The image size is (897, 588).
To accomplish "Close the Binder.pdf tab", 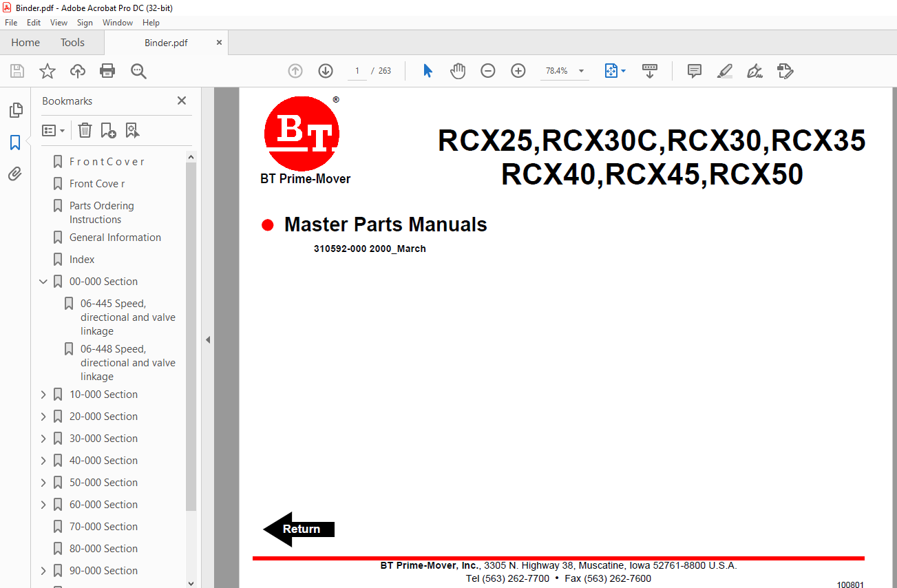I will click(x=219, y=43).
